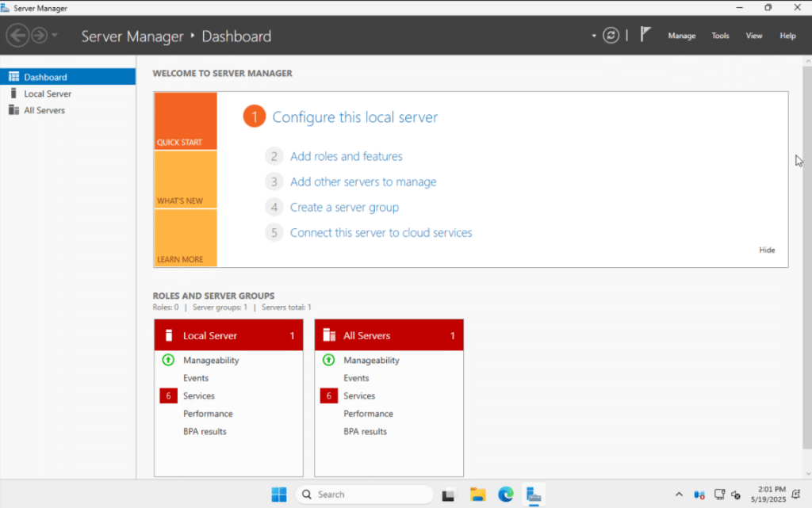Open the Windows Start menu
The height and width of the screenshot is (508, 812).
pyautogui.click(x=278, y=495)
